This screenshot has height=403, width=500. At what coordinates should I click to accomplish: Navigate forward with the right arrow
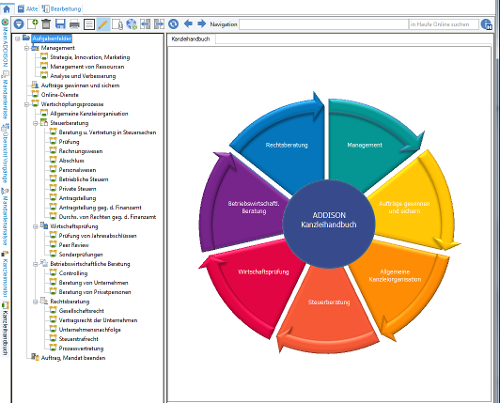[x=202, y=24]
